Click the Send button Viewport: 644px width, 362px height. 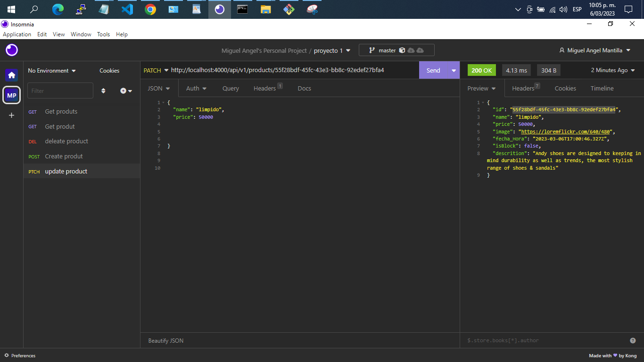[433, 70]
